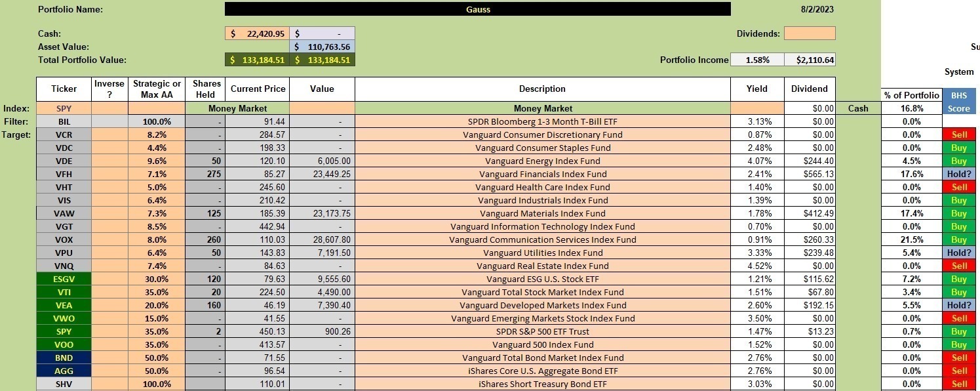Click the VNQ yield 4.52%
Viewport: 980px width, 391px height.
(x=757, y=266)
